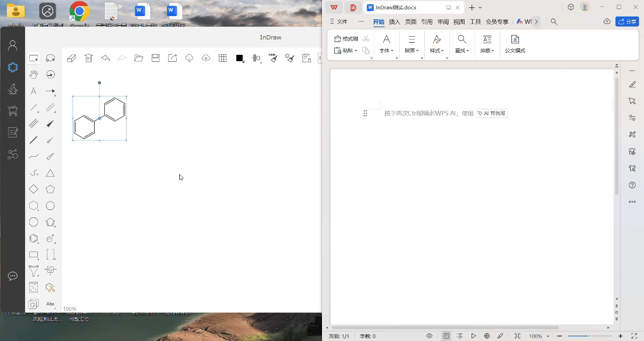The image size is (644, 341).
Task: Select the rectangle selection tool in InDraw
Action: click(x=34, y=58)
